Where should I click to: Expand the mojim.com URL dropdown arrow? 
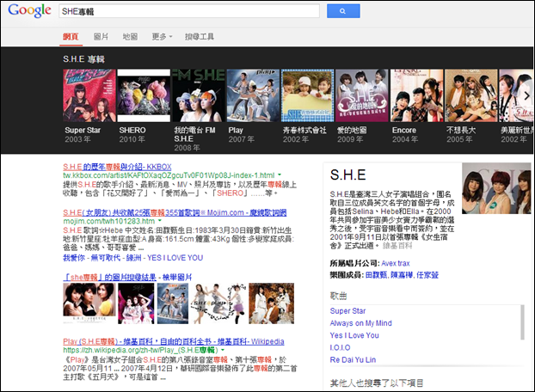[x=160, y=221]
